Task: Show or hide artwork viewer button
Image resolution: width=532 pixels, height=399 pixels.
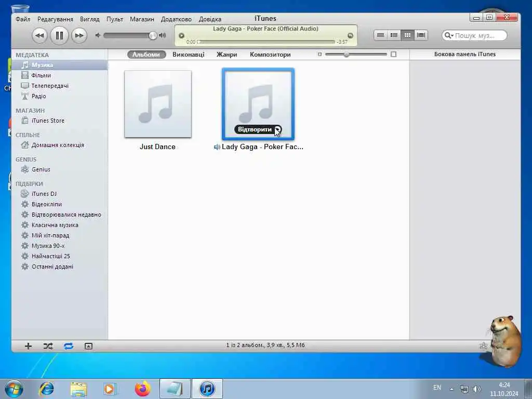Action: 88,346
